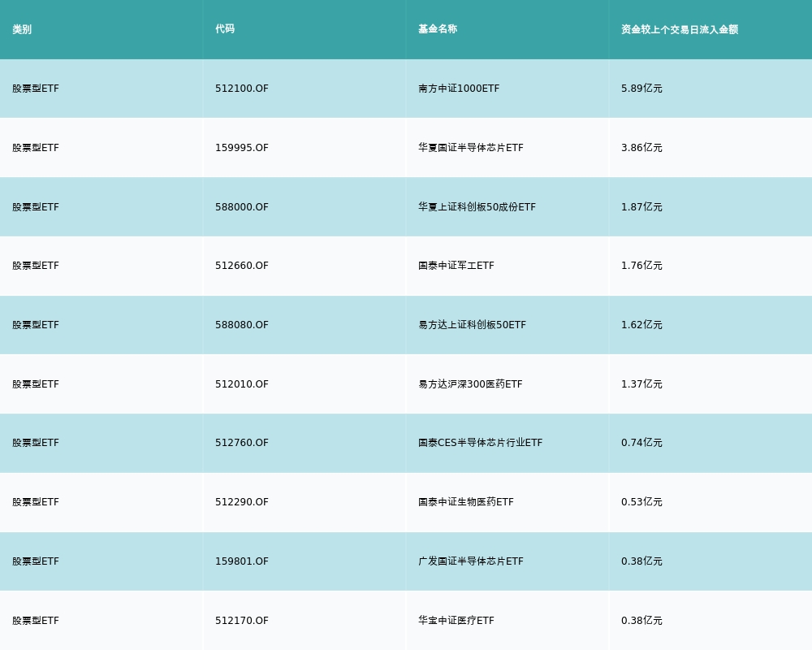Viewport: 812px width, 650px height.
Task: Click the 1.62亿元 inflow value
Action: (x=641, y=325)
